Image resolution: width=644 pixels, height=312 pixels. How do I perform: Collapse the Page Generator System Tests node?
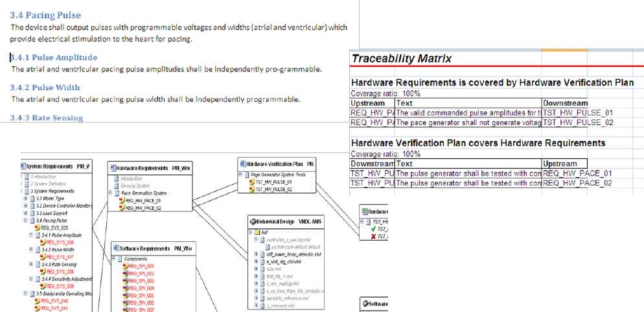(x=240, y=174)
